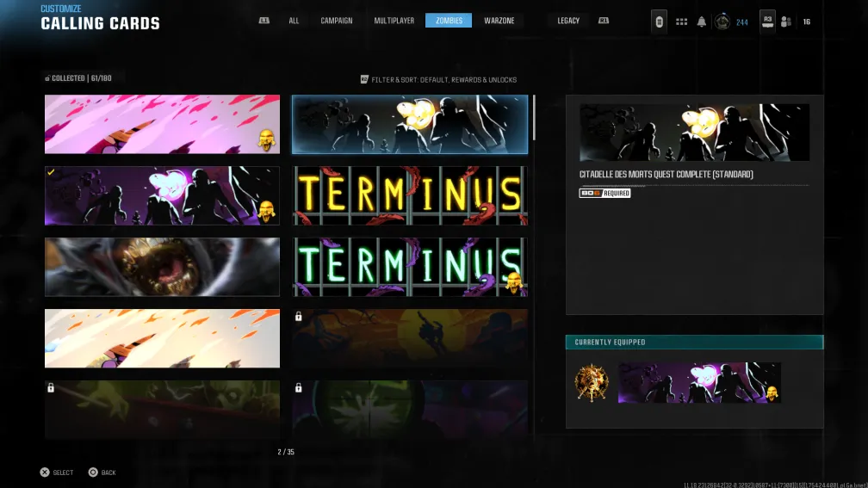Click the preview image of Citadelle des Morts card
This screenshot has height=488, width=868.
694,133
